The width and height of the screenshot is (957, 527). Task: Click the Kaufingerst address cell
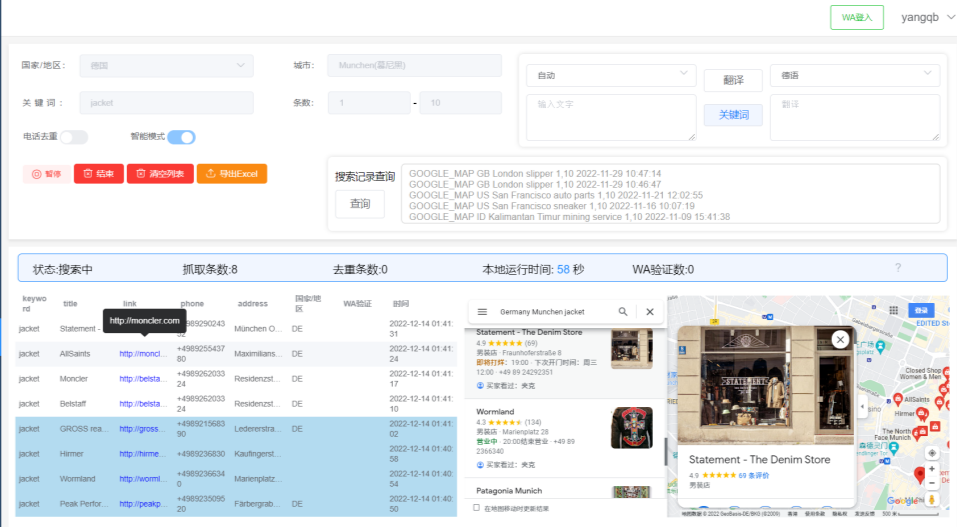pos(258,454)
